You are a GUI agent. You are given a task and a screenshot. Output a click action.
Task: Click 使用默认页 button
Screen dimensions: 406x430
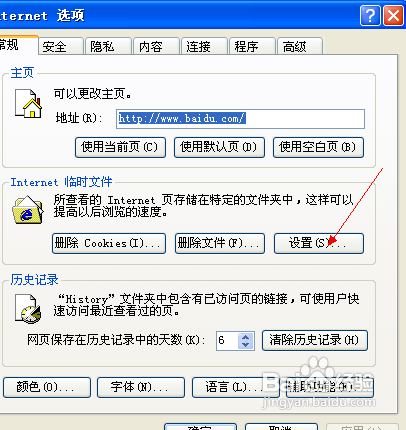coord(219,147)
